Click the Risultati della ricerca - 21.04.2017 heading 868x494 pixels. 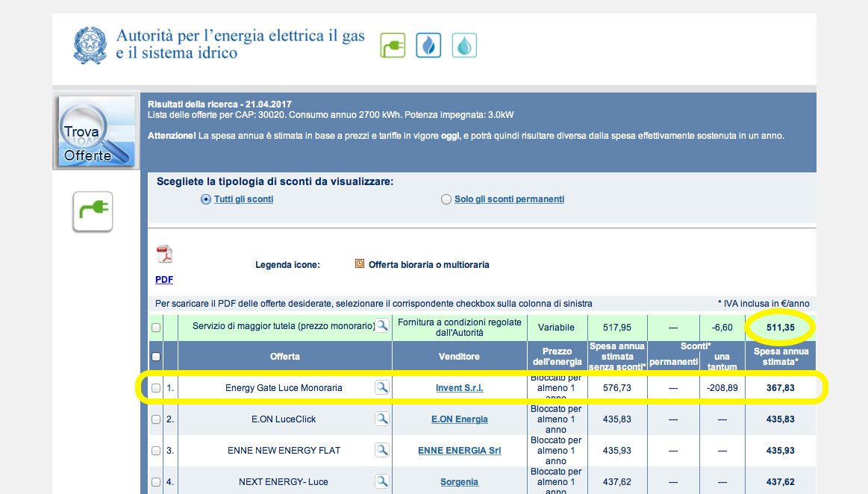219,104
